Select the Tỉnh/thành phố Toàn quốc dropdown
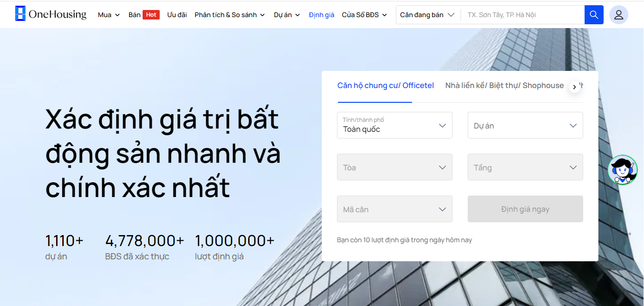This screenshot has width=644, height=306. tap(394, 125)
